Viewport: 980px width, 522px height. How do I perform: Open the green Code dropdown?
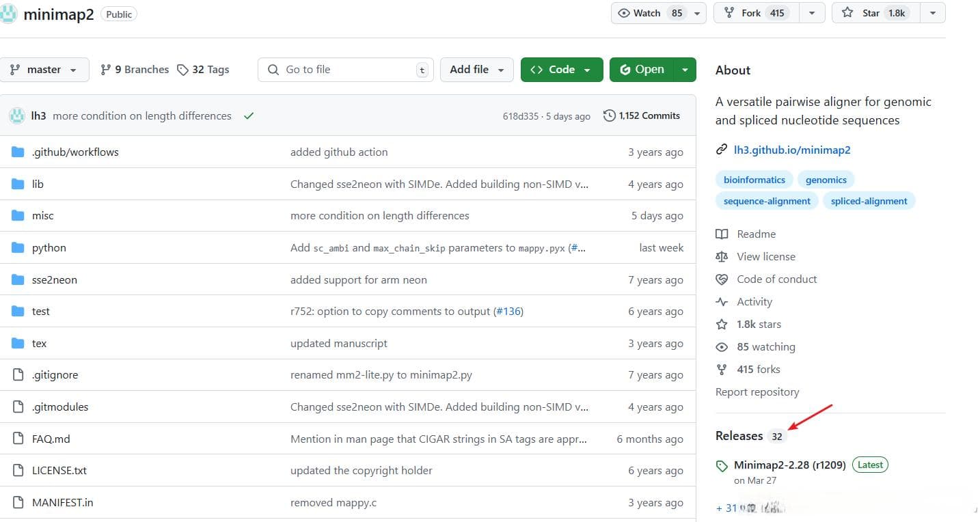click(x=562, y=70)
